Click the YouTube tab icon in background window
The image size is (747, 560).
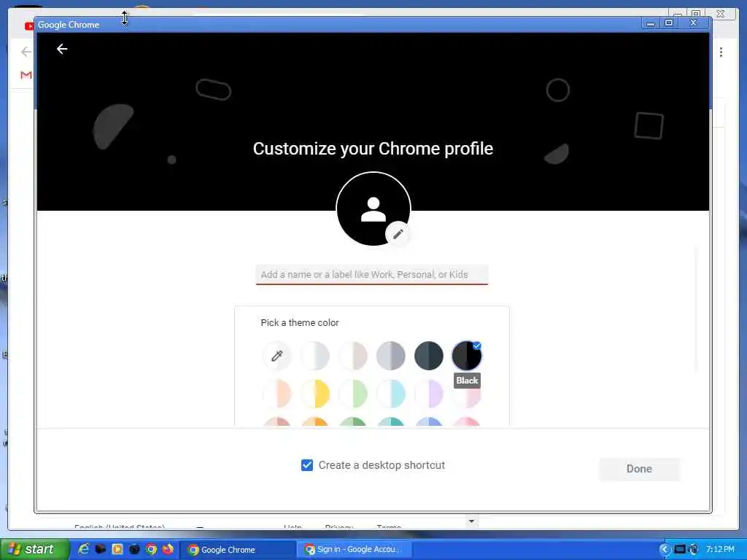(28, 26)
